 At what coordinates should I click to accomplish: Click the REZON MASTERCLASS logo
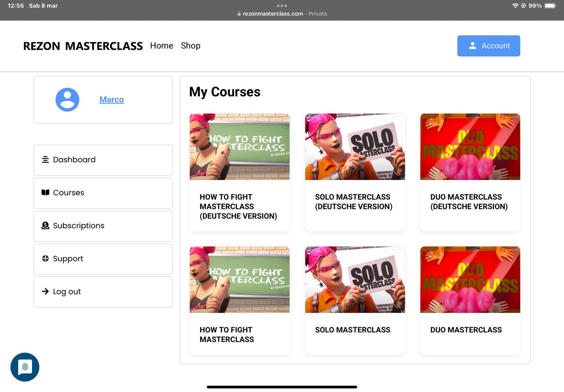(83, 46)
